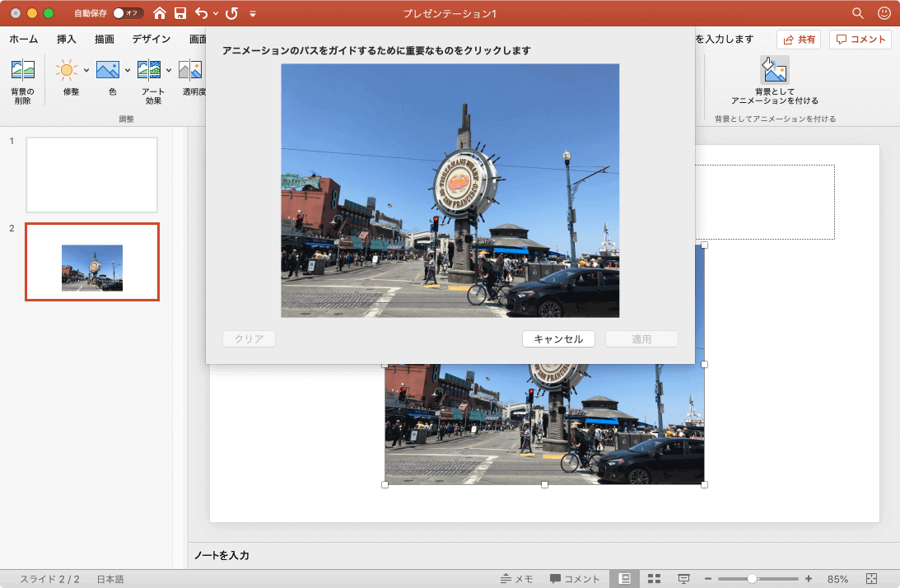Click the zoom in plus button
Image resolution: width=900 pixels, height=588 pixels.
point(808,579)
